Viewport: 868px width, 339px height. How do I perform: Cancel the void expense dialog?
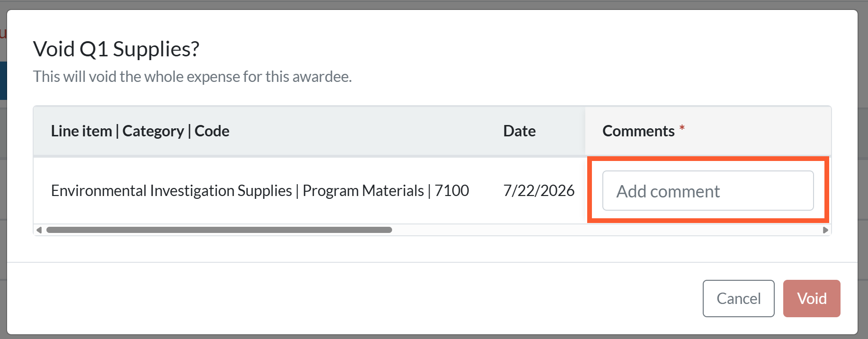coord(738,298)
